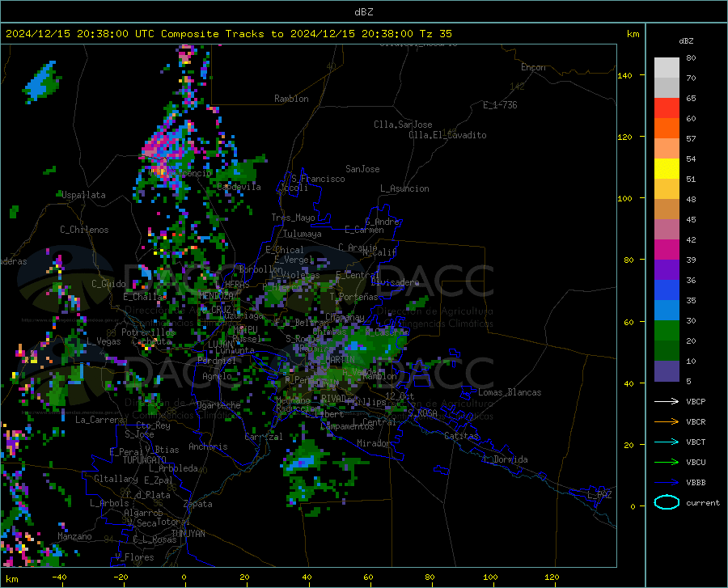Image resolution: width=728 pixels, height=588 pixels.
Task: Select the slate purple 10 dBZ swatch
Action: 667,371
